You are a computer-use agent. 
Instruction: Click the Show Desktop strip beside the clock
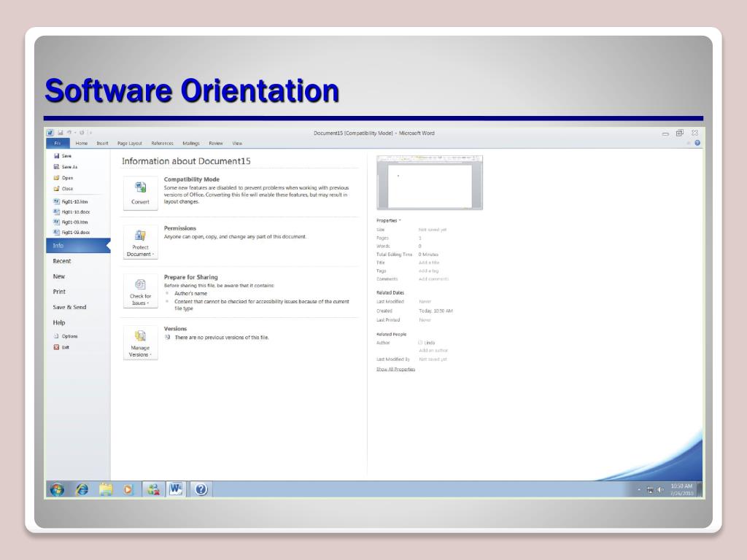[700, 489]
